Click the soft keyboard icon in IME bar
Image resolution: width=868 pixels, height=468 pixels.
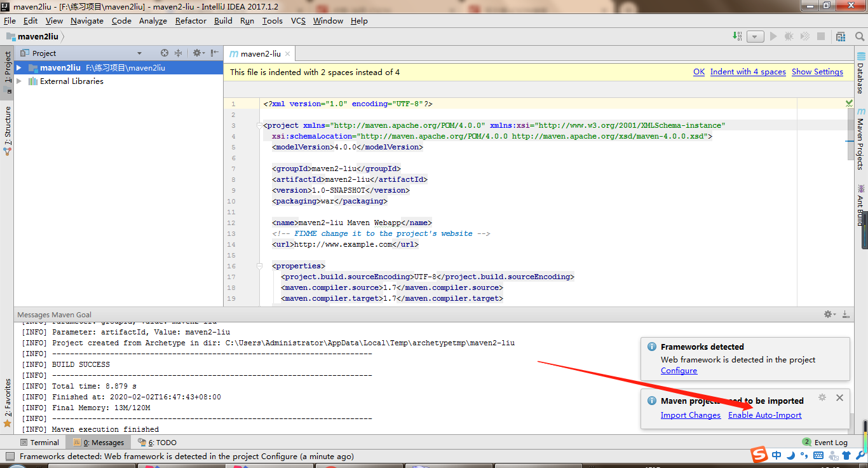pos(818,455)
